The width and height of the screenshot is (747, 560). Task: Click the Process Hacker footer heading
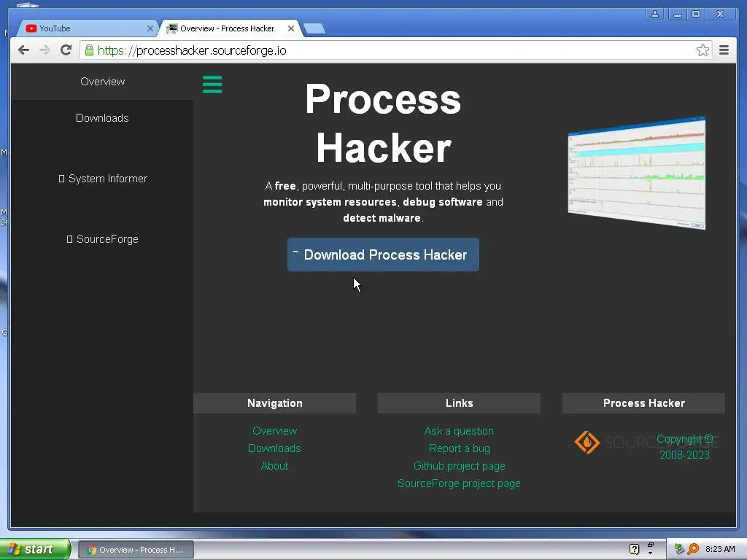tap(643, 403)
